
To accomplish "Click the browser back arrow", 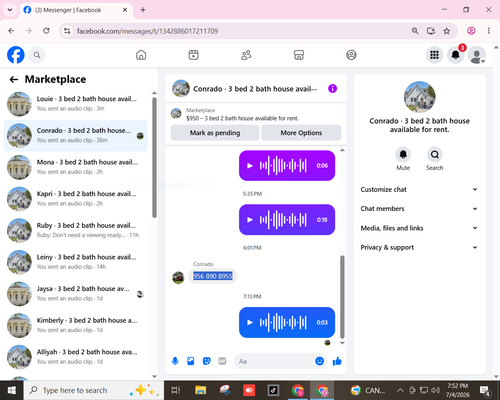I will coord(11,31).
